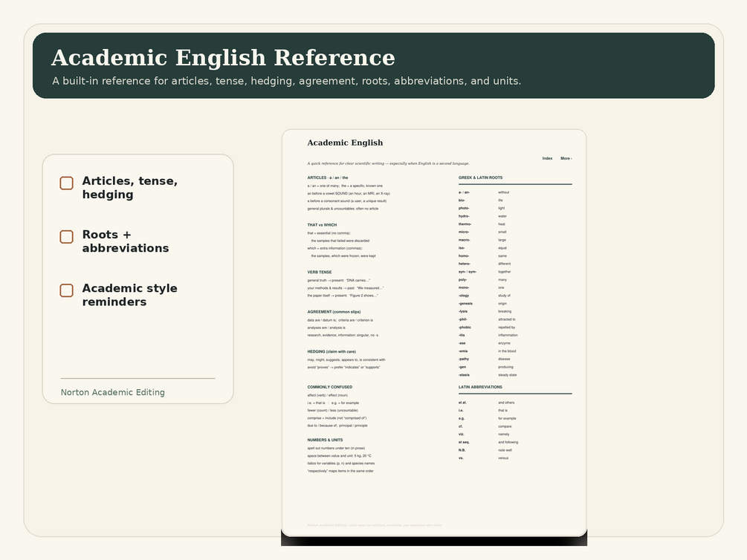The image size is (747, 560).
Task: Click the "VERB TENSE" section heading
Action: point(319,272)
